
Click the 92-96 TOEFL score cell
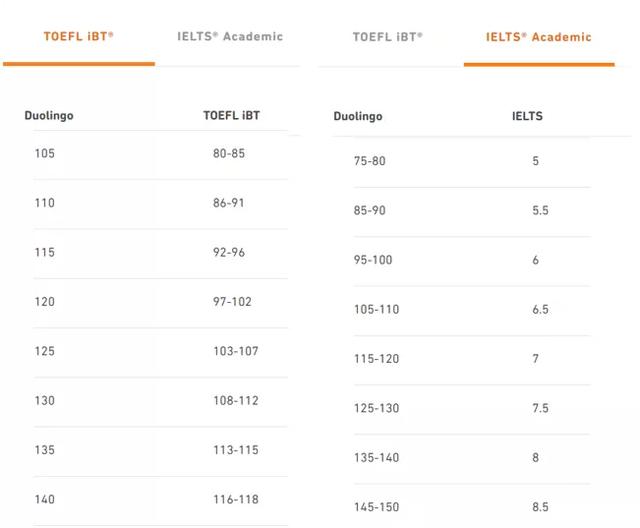point(228,252)
